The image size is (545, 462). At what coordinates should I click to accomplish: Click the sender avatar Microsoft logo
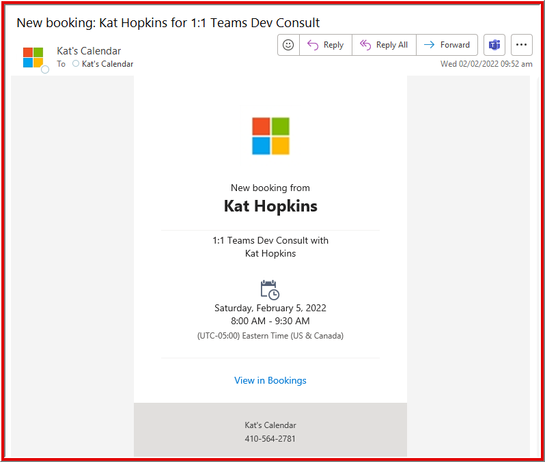[33, 57]
